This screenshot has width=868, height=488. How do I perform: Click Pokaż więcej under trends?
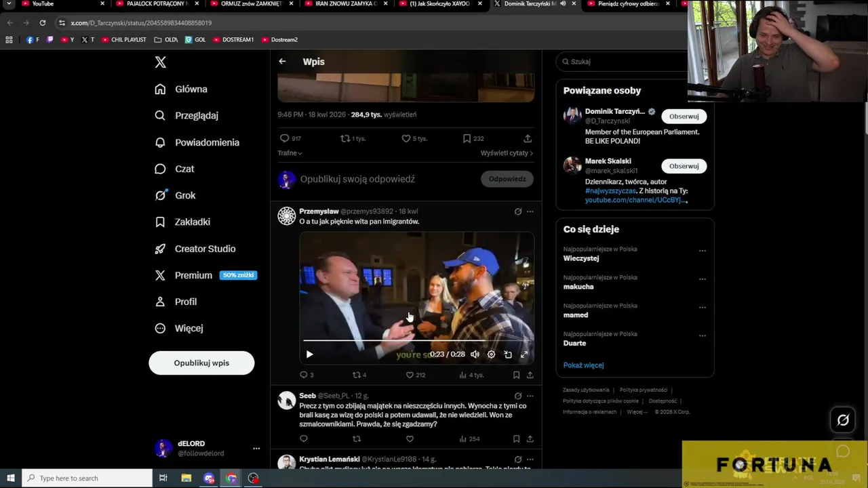(x=583, y=365)
